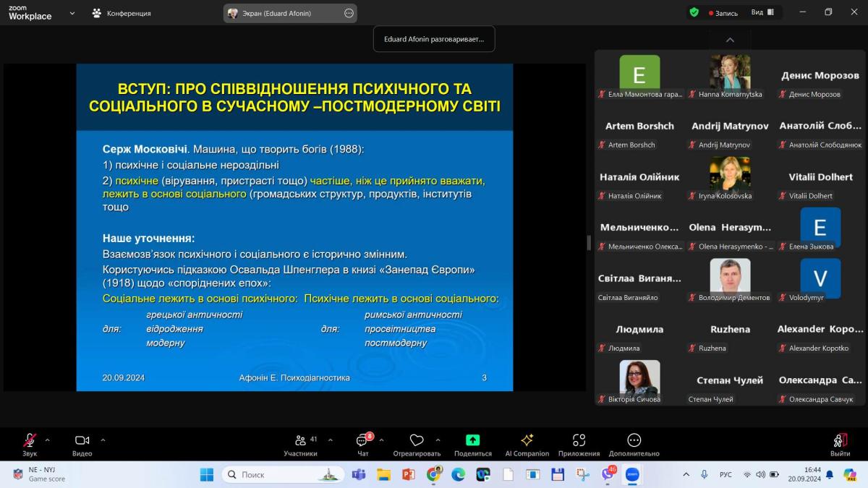Click the React heart icon
Viewport: 868px width, 488px height.
[417, 441]
